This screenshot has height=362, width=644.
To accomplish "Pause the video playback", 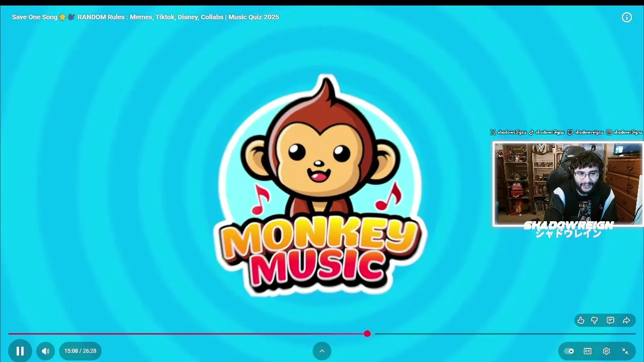I will (x=20, y=351).
